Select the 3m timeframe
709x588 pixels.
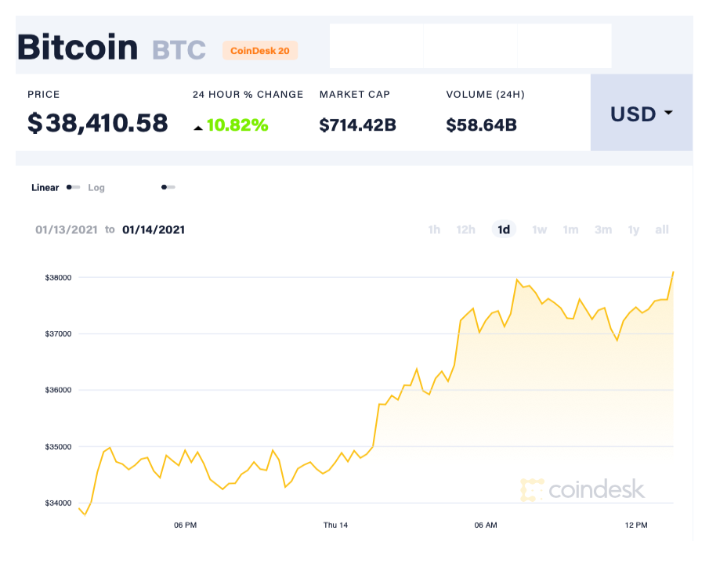(602, 229)
